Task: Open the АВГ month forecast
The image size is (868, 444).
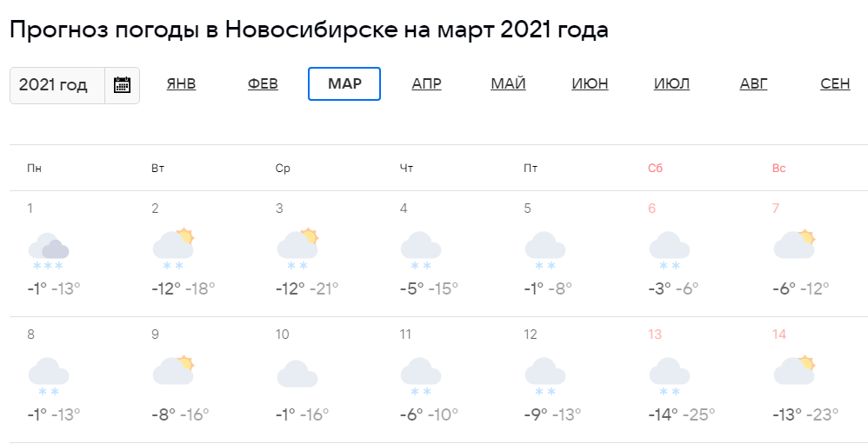Action: tap(754, 84)
